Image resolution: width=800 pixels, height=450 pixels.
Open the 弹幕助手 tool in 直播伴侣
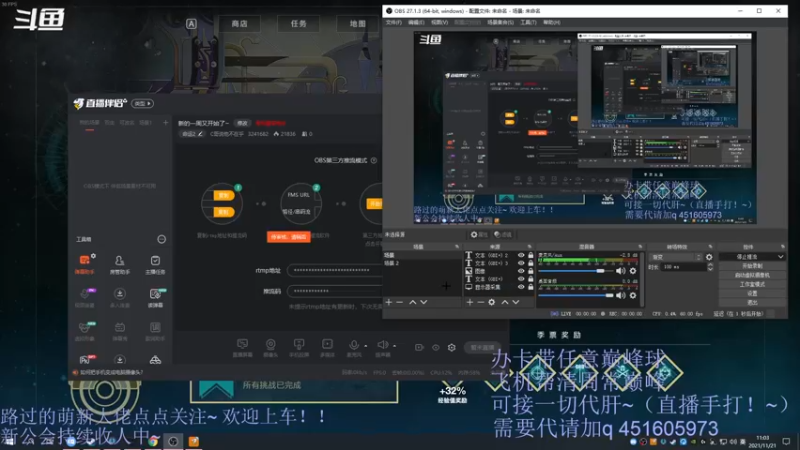click(x=85, y=263)
